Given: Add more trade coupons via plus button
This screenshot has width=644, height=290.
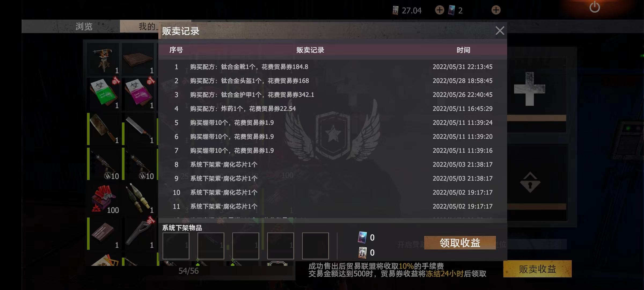Looking at the screenshot, I should pyautogui.click(x=440, y=10).
